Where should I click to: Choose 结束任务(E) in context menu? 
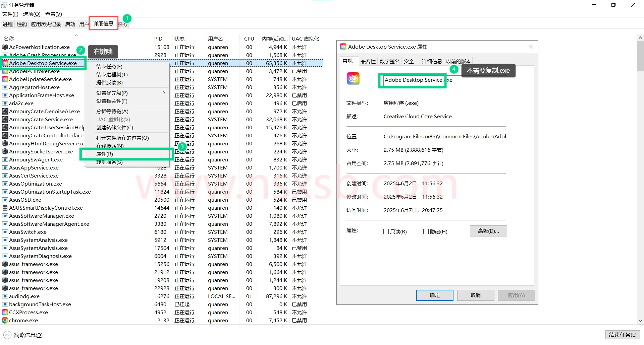127,67
